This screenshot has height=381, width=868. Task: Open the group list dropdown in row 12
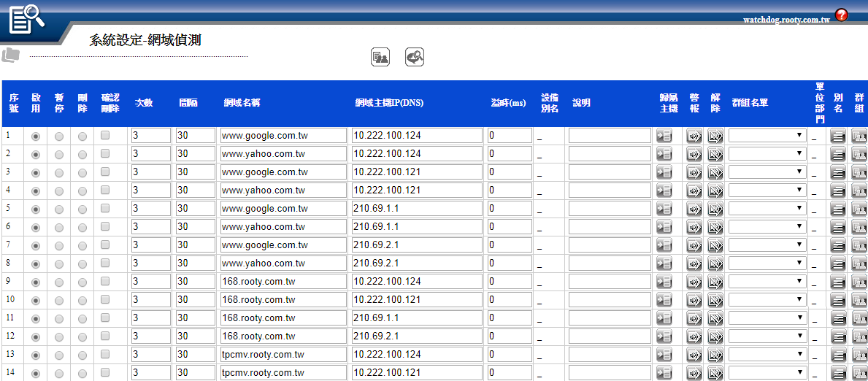tap(767, 336)
